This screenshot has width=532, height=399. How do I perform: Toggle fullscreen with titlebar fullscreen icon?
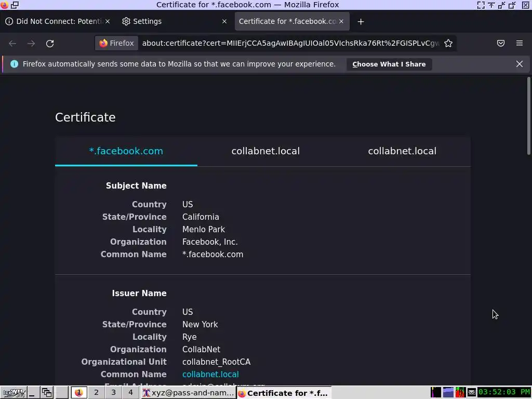tap(481, 5)
